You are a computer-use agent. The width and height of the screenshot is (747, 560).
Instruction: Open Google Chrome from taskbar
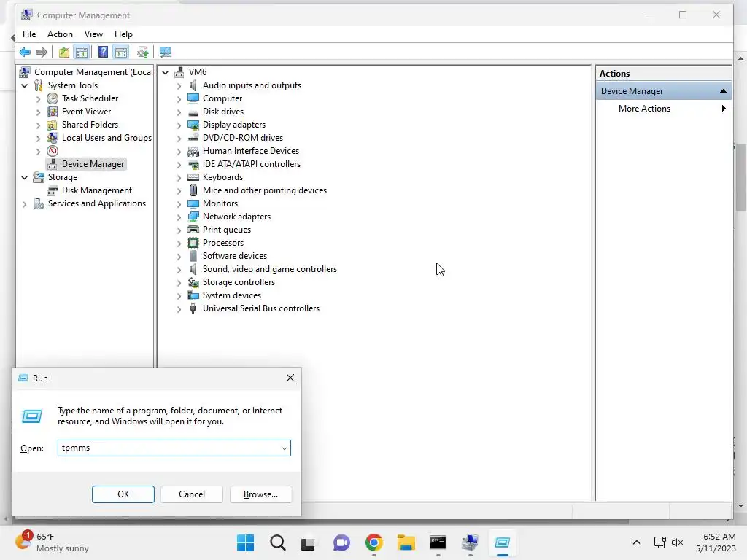(x=374, y=542)
